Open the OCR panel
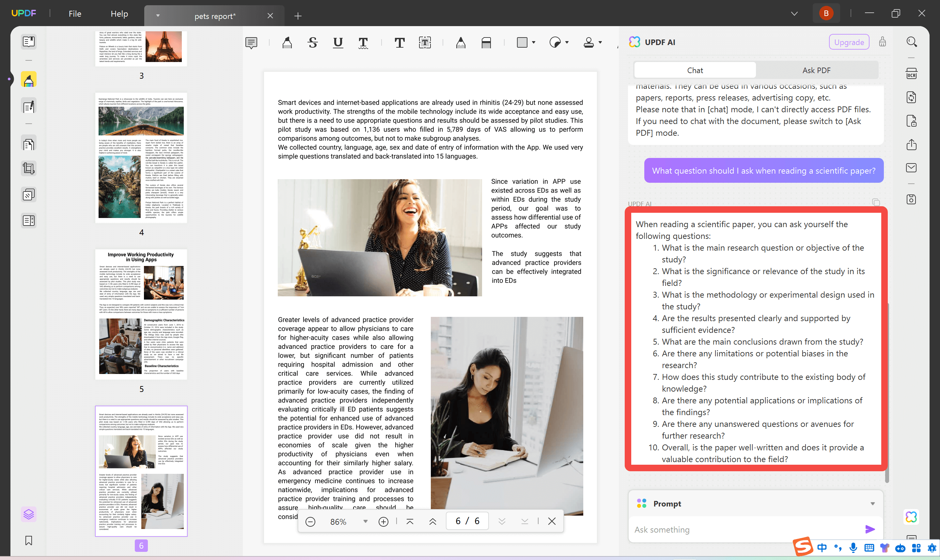940x560 pixels. coord(912,73)
